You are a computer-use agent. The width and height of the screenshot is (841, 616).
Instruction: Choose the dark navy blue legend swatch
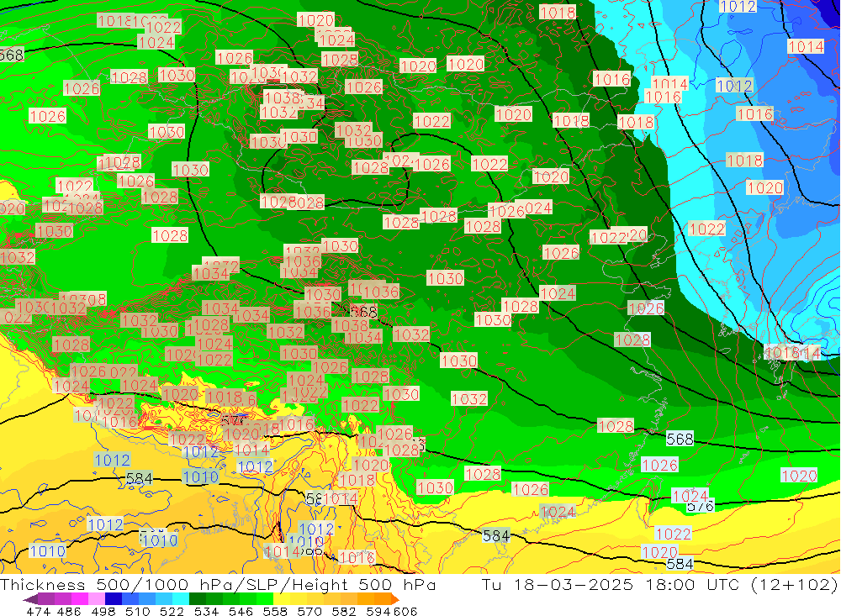pos(114,599)
